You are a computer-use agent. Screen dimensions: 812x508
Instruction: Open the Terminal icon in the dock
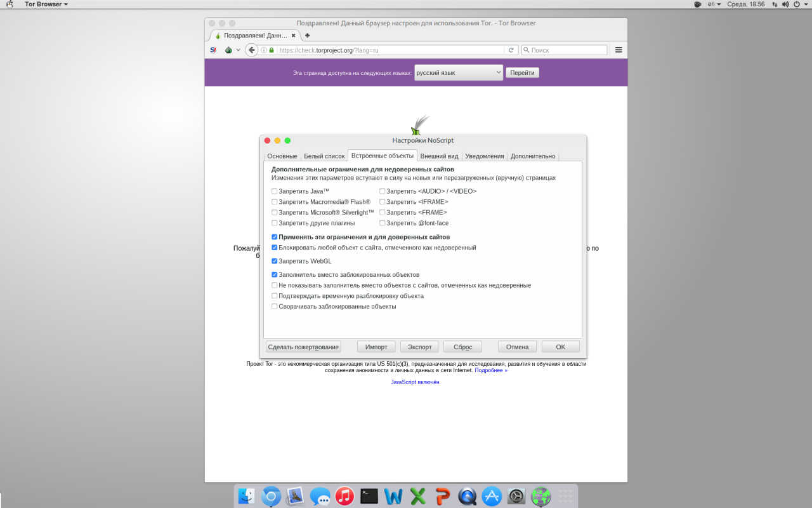(x=369, y=496)
